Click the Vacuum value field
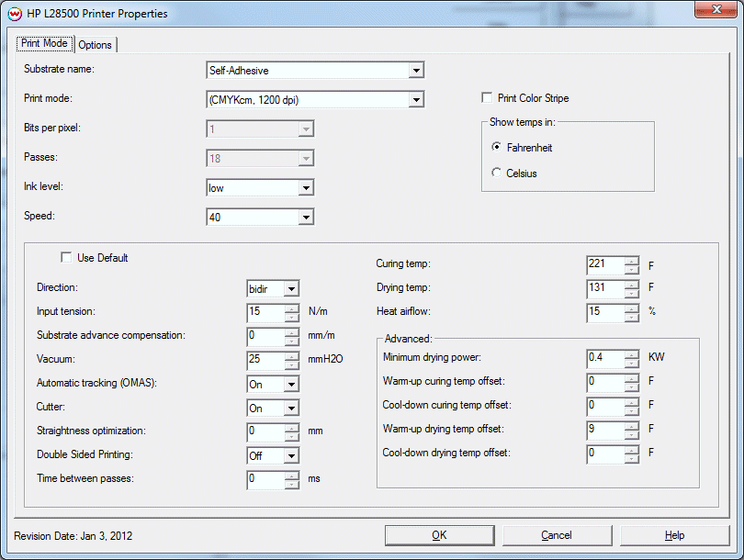The image size is (744, 560). (265, 360)
